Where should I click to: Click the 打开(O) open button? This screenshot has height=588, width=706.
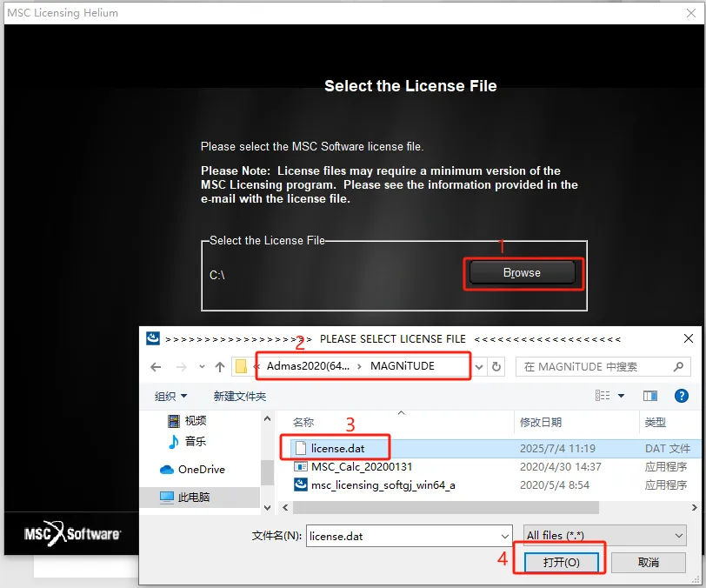click(x=561, y=562)
